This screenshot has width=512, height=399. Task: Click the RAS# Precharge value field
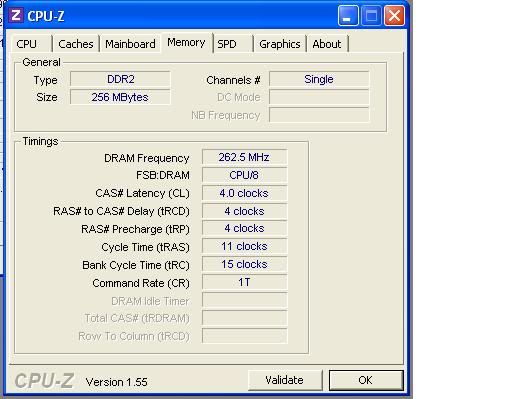(x=244, y=229)
